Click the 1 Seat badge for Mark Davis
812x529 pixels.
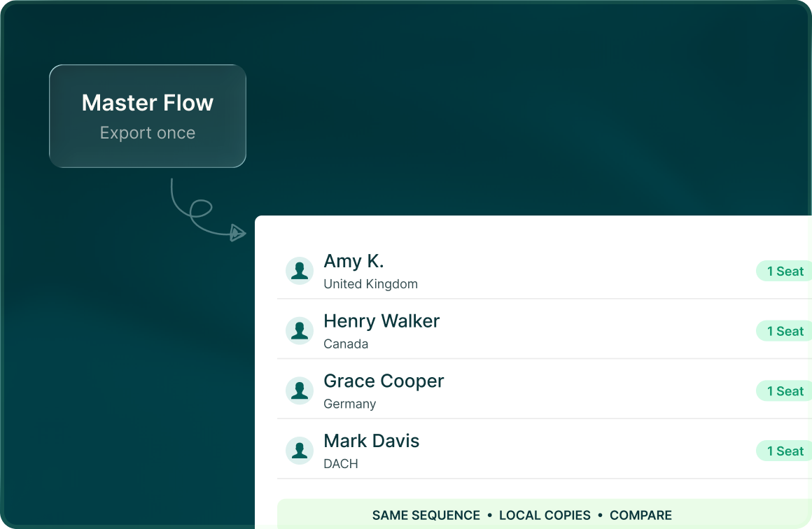pyautogui.click(x=784, y=451)
